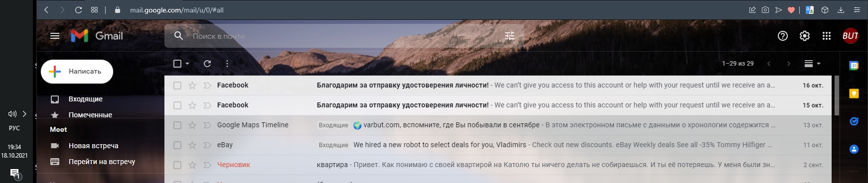The height and width of the screenshot is (183, 868).
Task: Tick checkbox for 16 окт. Facebook email
Action: pyautogui.click(x=177, y=86)
